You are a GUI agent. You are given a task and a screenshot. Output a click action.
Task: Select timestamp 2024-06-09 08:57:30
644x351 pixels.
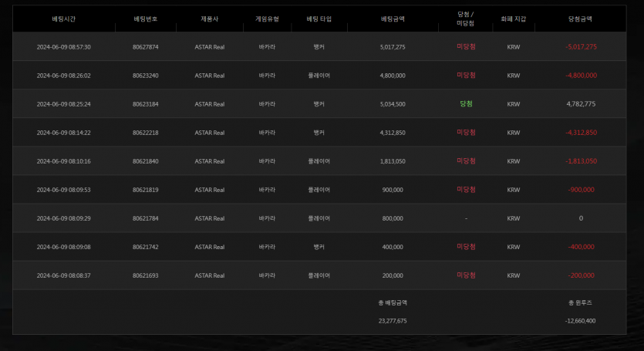tap(64, 47)
